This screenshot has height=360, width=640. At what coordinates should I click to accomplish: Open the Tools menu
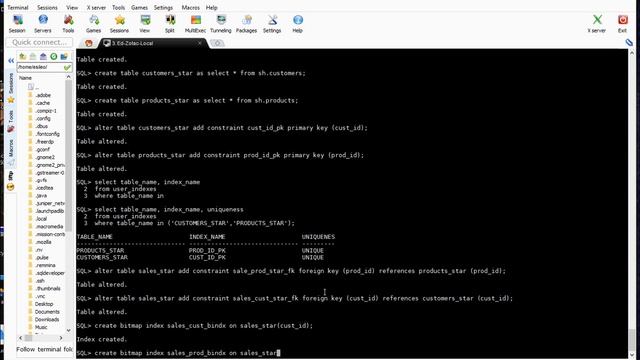[118, 7]
